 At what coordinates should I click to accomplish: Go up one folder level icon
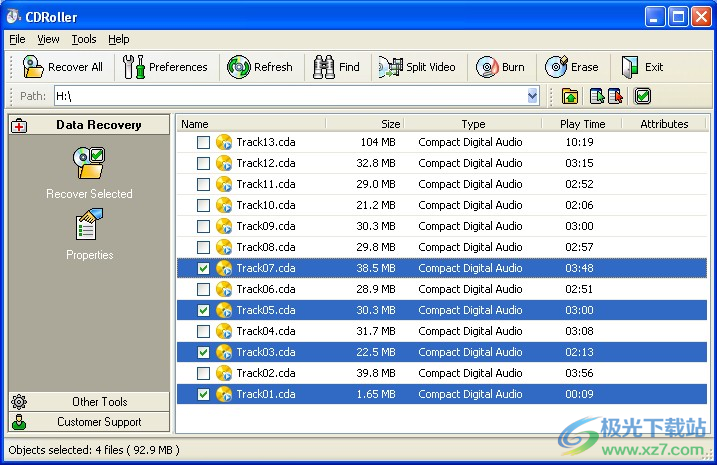[570, 96]
